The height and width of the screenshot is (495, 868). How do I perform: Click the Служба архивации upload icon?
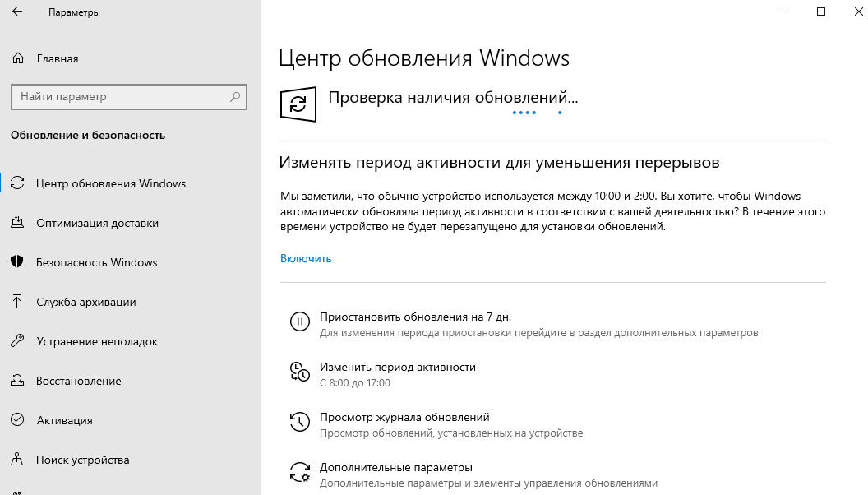point(17,301)
